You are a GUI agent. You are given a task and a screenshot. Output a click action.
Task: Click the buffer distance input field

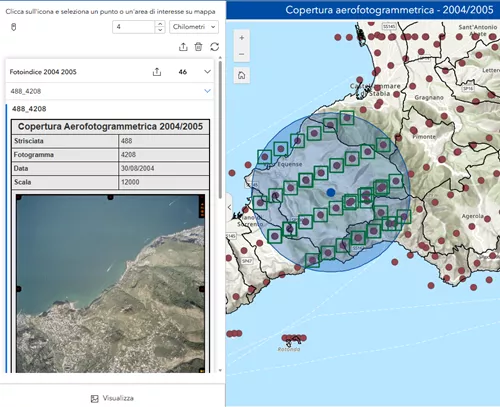tap(134, 27)
